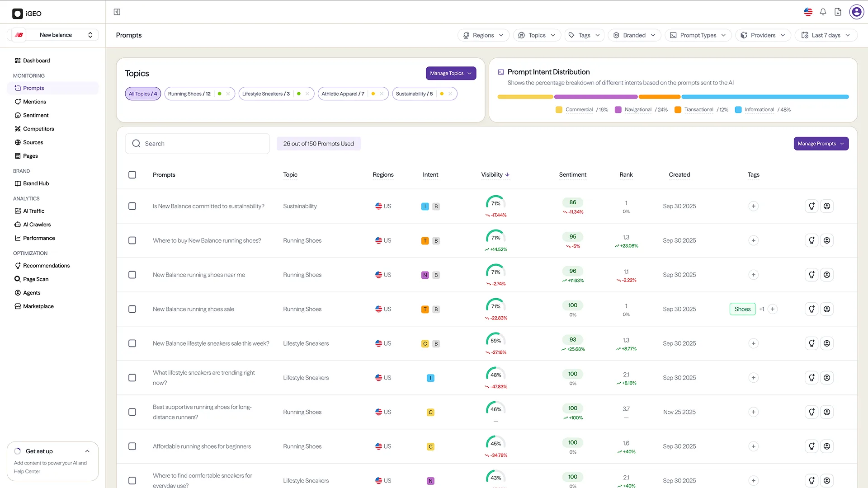Image resolution: width=868 pixels, height=488 pixels.
Task: Click the Informational intent badge on sustainability row
Action: point(425,206)
